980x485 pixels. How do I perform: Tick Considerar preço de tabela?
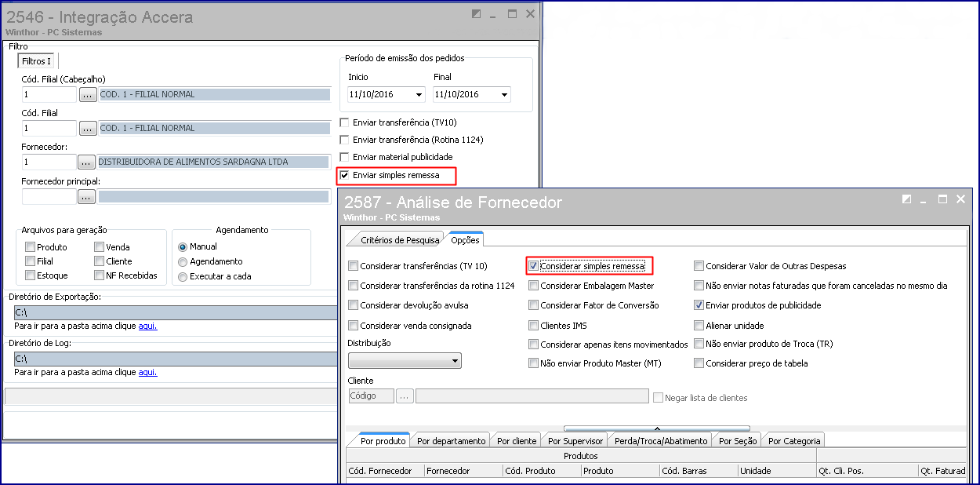pos(699,363)
